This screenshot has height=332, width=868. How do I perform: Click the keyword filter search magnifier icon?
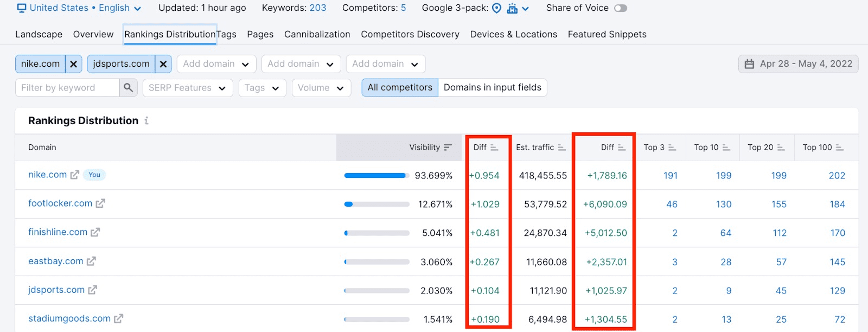[x=128, y=87]
